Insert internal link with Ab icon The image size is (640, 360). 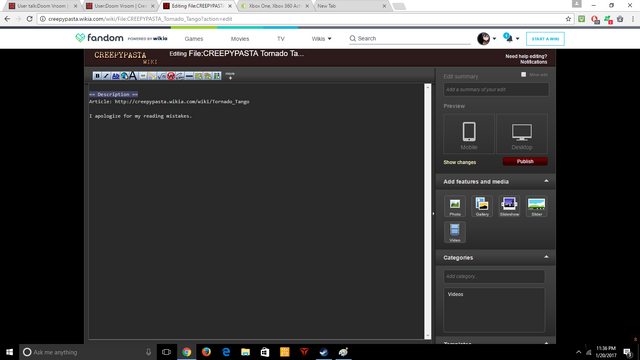(x=115, y=76)
